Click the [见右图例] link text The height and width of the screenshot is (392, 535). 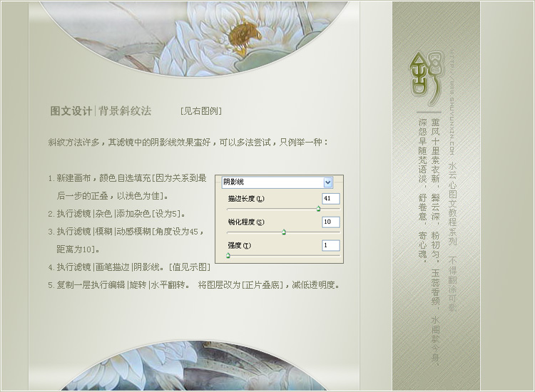(x=200, y=111)
